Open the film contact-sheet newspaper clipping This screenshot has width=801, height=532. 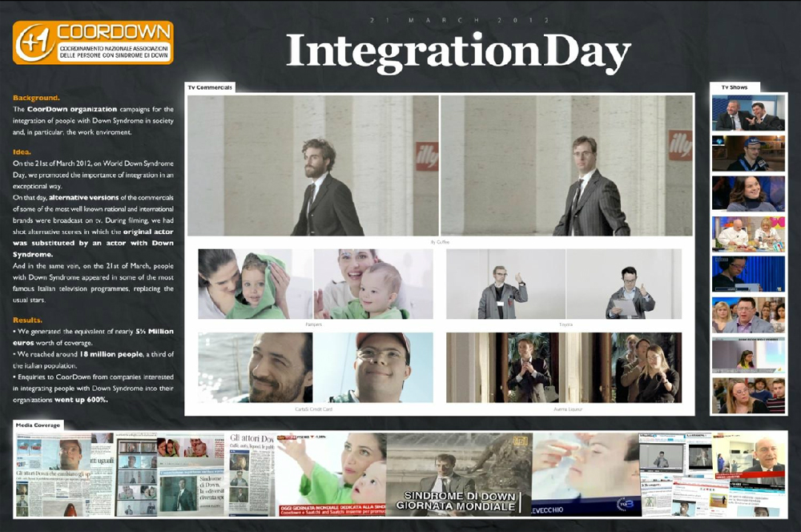[136, 476]
